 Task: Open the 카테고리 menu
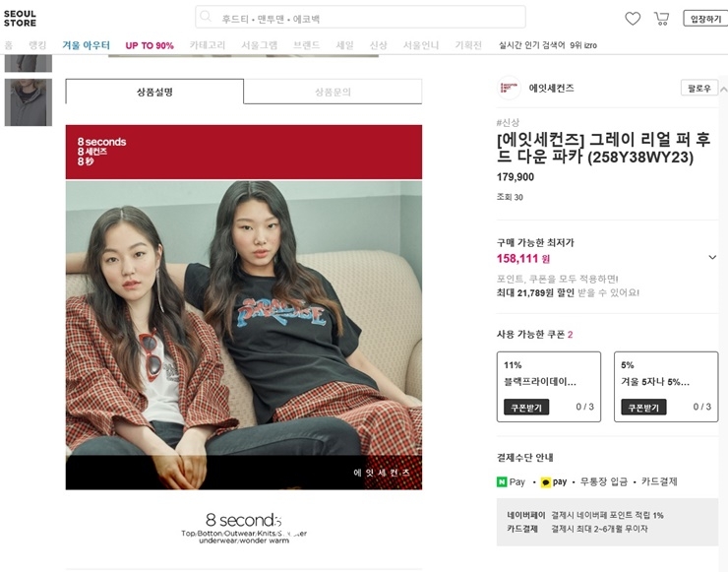coord(207,45)
